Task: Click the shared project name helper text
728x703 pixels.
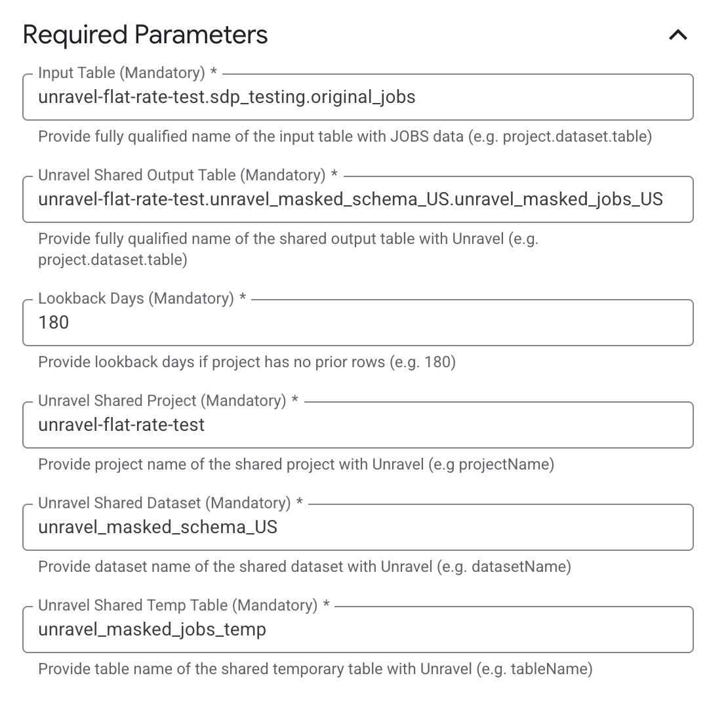Action: 296,464
